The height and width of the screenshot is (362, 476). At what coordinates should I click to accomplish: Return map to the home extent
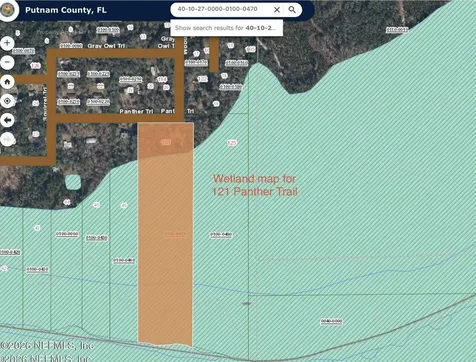[x=7, y=82]
